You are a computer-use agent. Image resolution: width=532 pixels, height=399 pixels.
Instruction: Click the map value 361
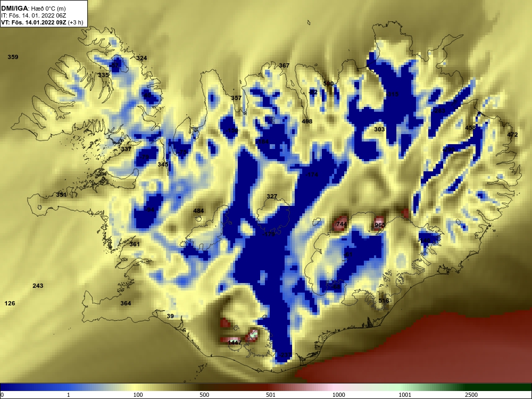[x=135, y=244]
